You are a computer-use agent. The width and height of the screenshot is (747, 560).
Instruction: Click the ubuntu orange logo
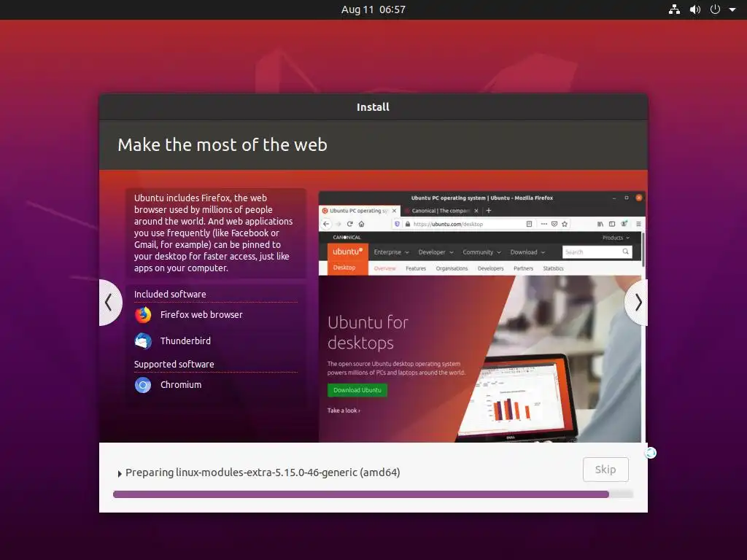tap(348, 252)
